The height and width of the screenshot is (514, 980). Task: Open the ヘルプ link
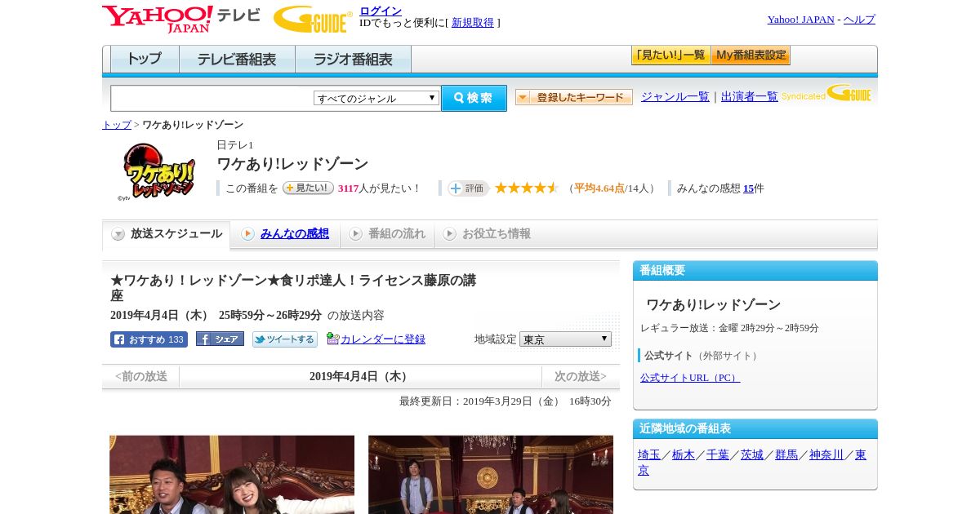tap(859, 20)
